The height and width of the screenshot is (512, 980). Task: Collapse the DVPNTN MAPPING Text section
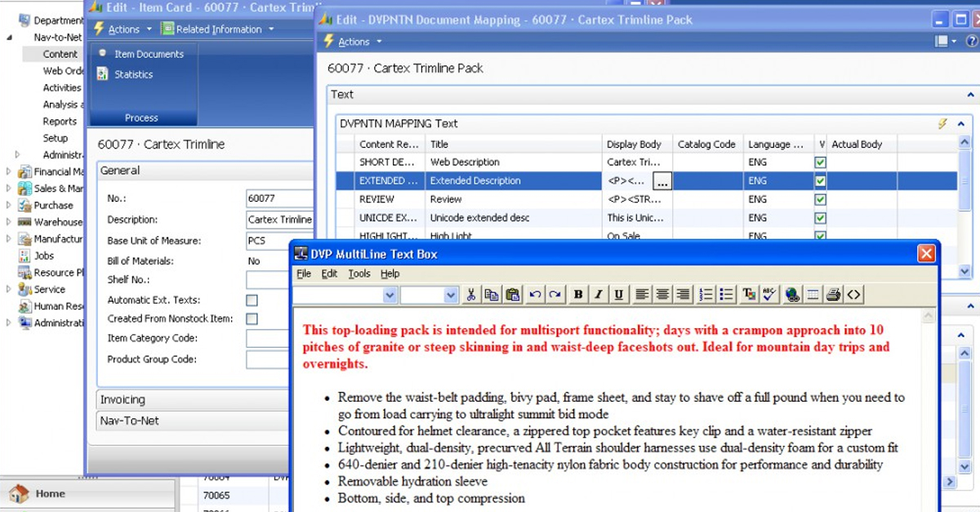pyautogui.click(x=960, y=124)
